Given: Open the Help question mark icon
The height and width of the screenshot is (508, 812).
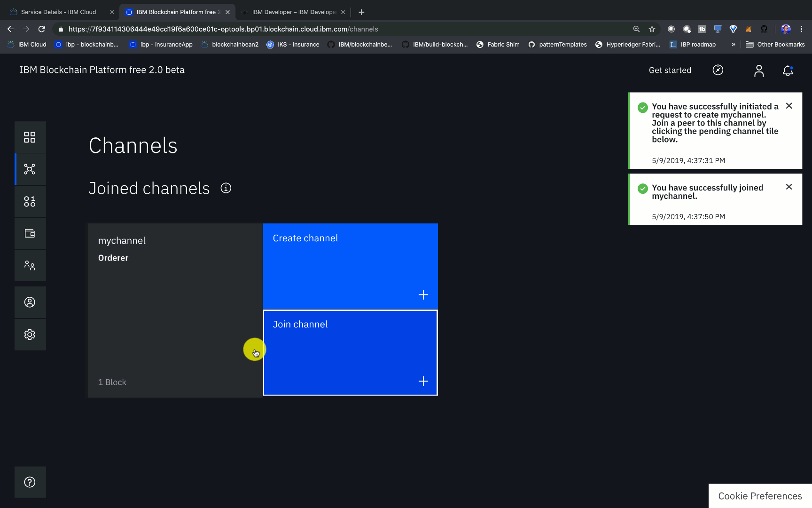Looking at the screenshot, I should [30, 482].
